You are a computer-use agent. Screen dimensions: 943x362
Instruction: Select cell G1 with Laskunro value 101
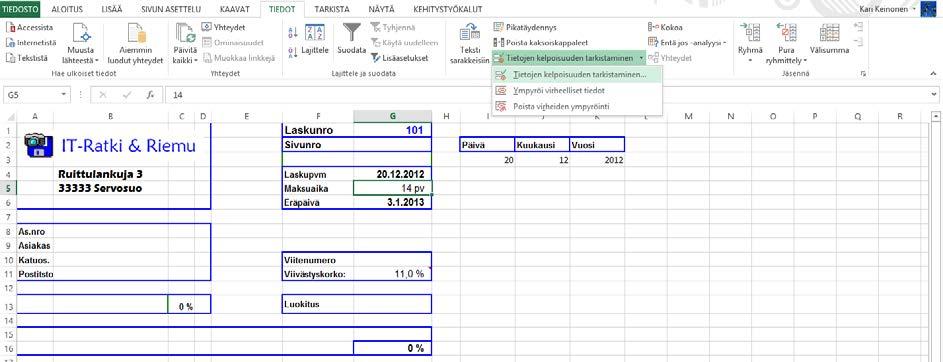click(392, 130)
